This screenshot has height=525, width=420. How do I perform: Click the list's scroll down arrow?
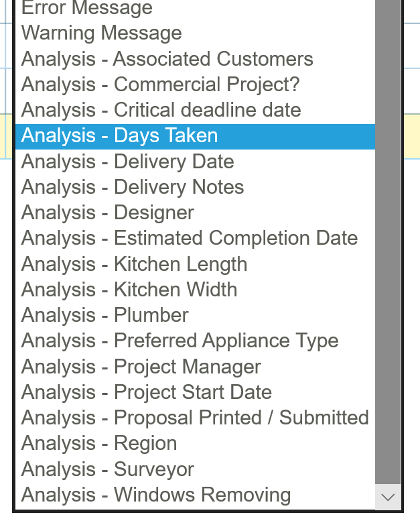tap(388, 497)
